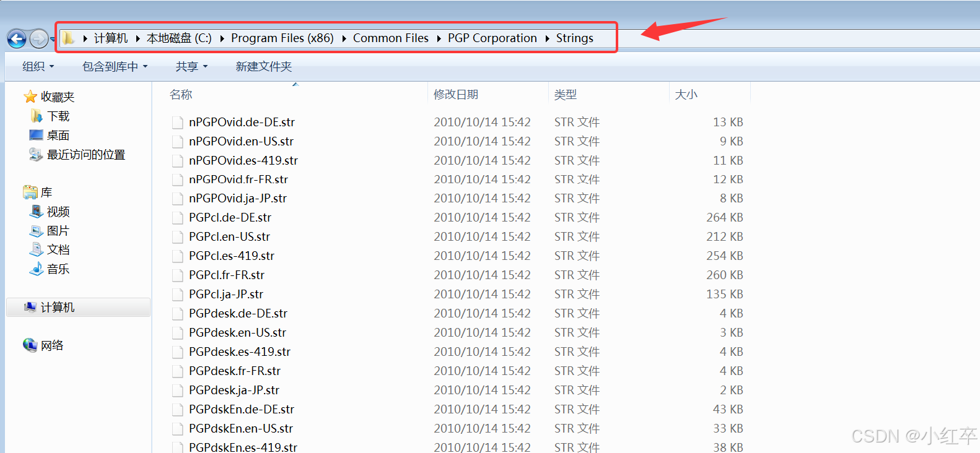
Task: Click the Recent Places icon (最近访问的位置)
Action: coord(37,154)
